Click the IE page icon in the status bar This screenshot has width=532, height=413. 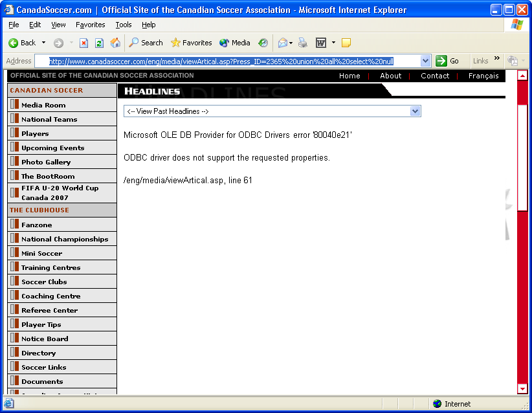pyautogui.click(x=9, y=403)
